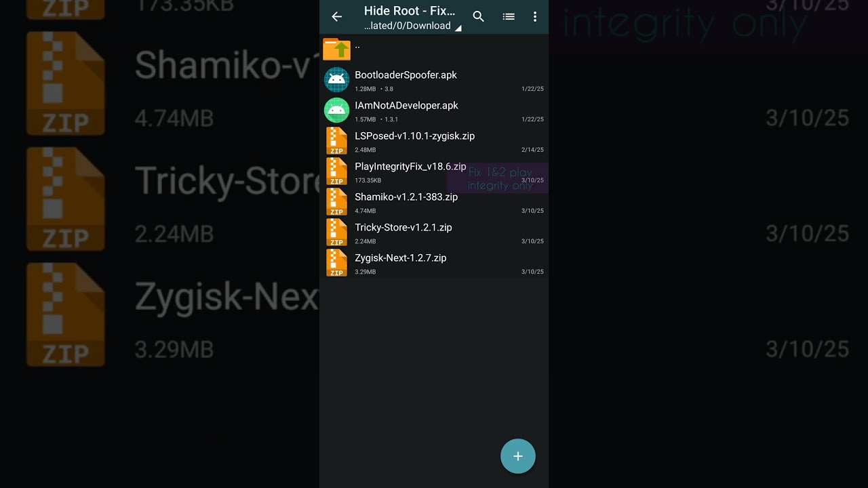The width and height of the screenshot is (868, 488).
Task: Open BootloaderSpoofer.apk file name
Action: tap(406, 75)
